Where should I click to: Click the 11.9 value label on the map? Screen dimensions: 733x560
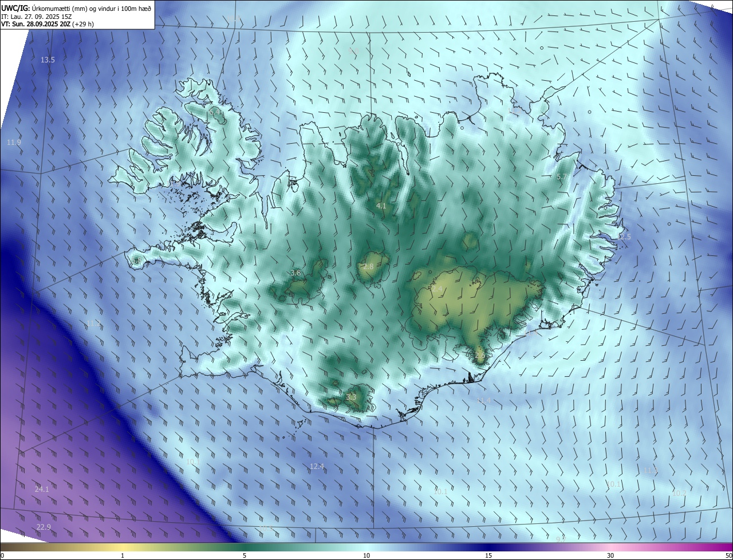click(x=14, y=142)
